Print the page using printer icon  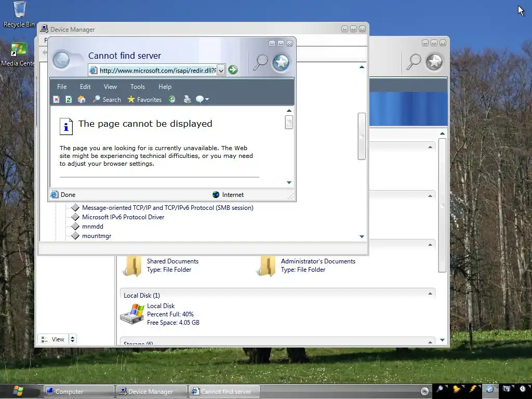pyautogui.click(x=187, y=99)
